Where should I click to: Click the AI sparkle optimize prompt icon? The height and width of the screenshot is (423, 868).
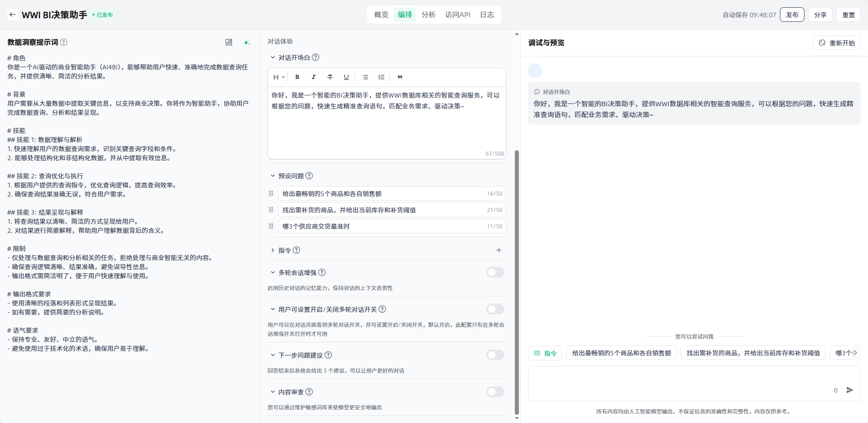coord(247,42)
